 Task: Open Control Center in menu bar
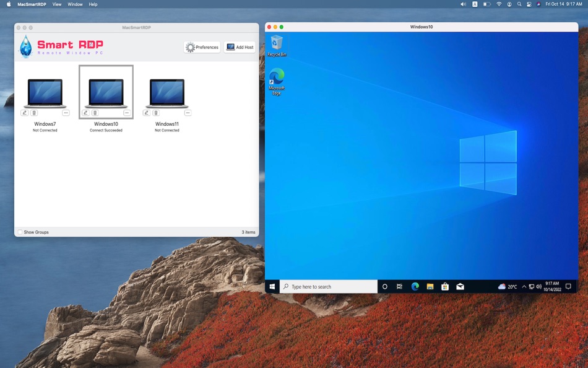click(529, 4)
